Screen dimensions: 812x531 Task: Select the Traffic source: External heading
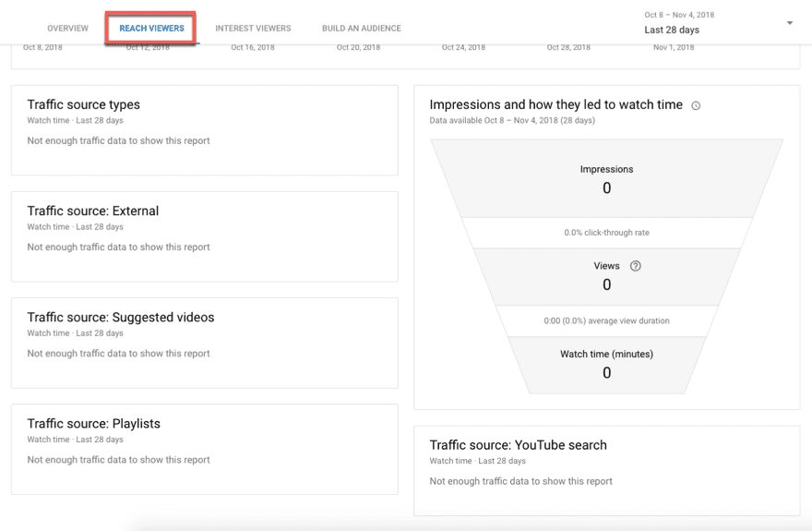coord(92,211)
